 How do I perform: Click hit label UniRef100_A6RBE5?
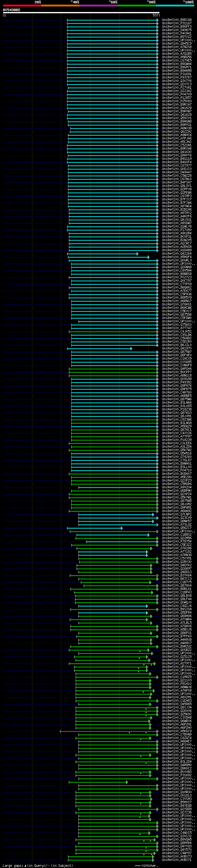[x=176, y=396]
